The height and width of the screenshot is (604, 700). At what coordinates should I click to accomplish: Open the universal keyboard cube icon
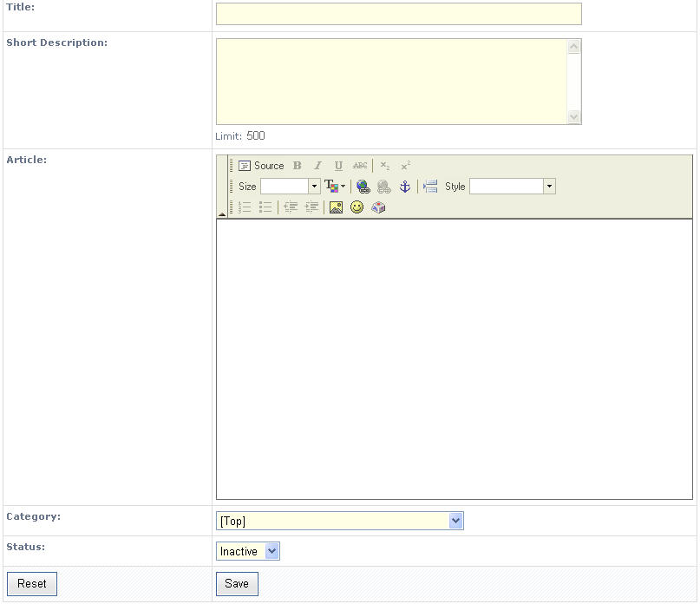tap(378, 207)
